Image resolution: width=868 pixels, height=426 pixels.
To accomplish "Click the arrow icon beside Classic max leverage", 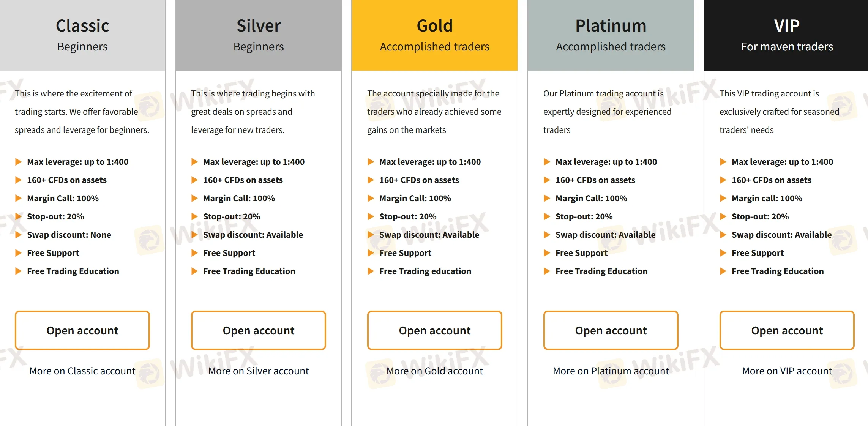I will click(x=18, y=162).
